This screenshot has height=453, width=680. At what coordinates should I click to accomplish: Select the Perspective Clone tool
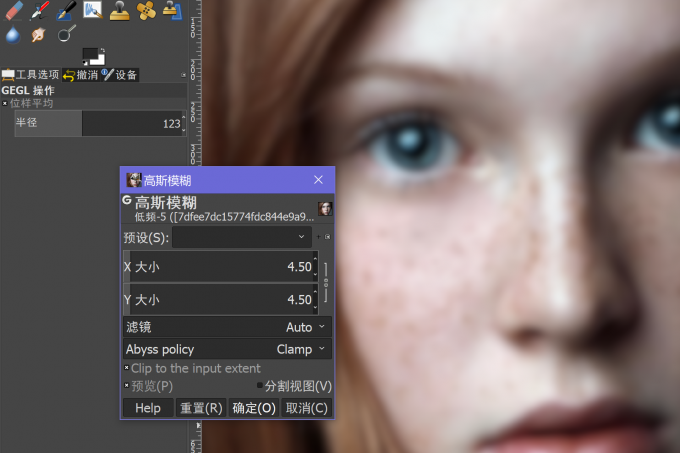[173, 10]
